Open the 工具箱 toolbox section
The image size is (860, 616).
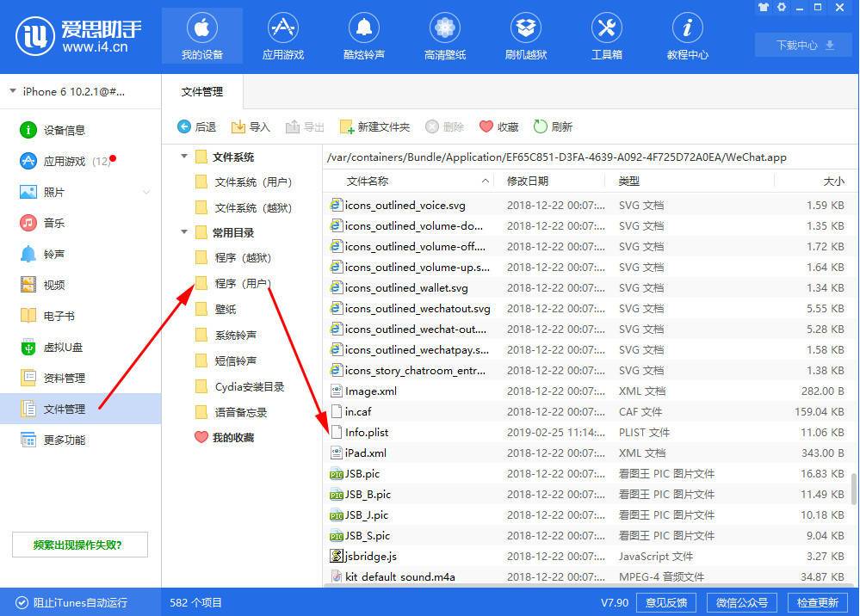tap(606, 34)
